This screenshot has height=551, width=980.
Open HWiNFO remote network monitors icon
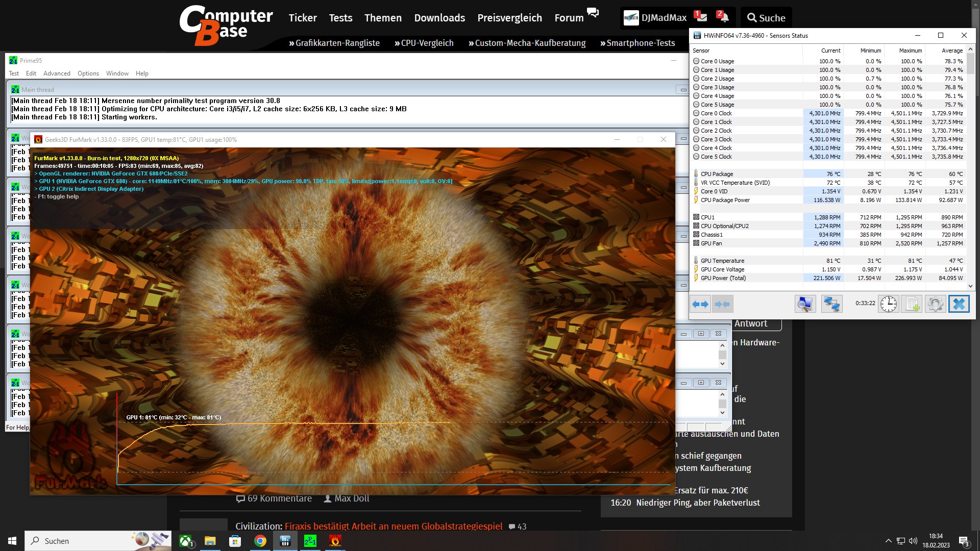click(831, 305)
